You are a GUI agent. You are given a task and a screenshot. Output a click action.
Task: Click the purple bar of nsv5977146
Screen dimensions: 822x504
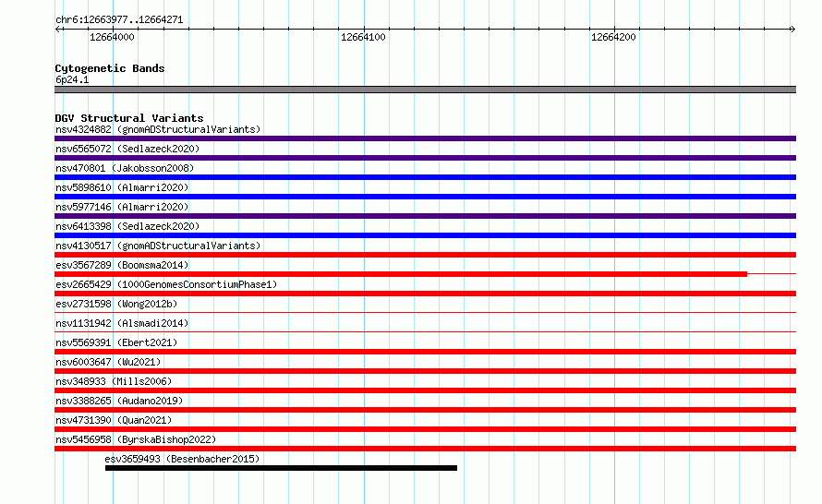click(x=425, y=216)
